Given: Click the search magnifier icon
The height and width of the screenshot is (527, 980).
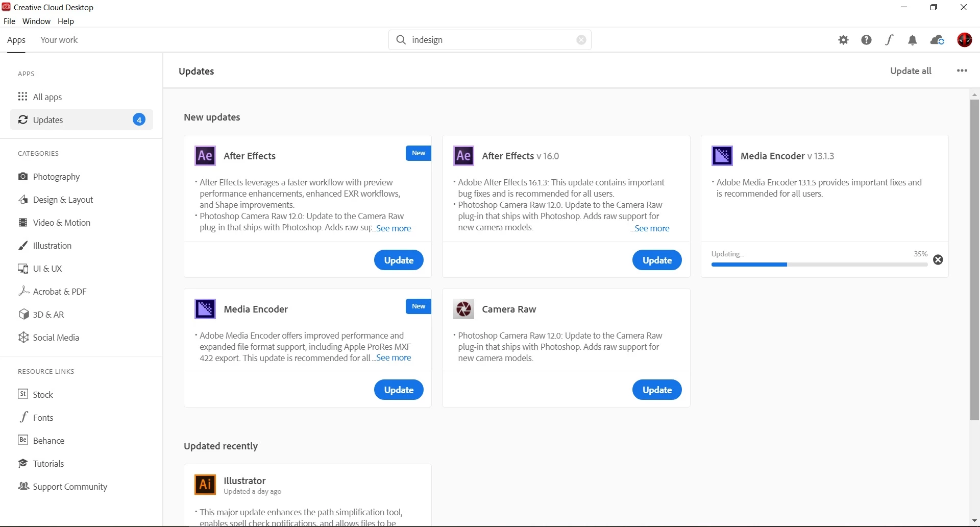Looking at the screenshot, I should click(x=401, y=40).
